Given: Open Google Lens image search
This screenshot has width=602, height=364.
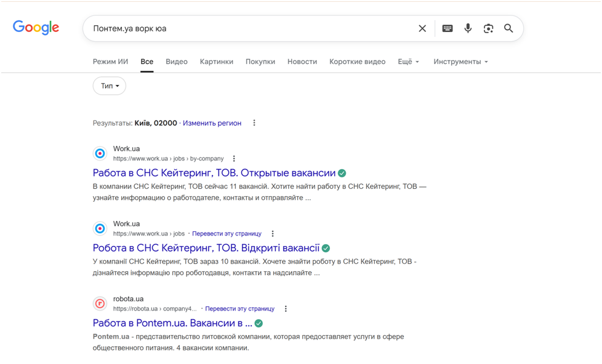Looking at the screenshot, I should pos(488,28).
